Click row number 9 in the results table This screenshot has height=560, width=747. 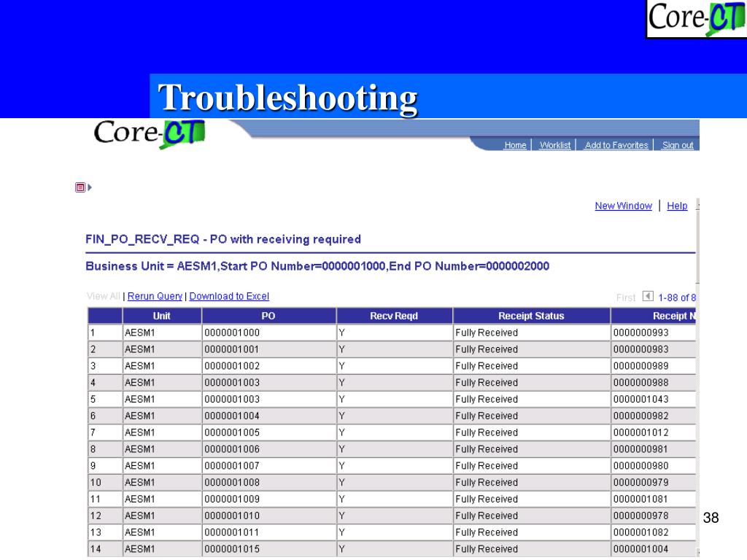(x=93, y=466)
